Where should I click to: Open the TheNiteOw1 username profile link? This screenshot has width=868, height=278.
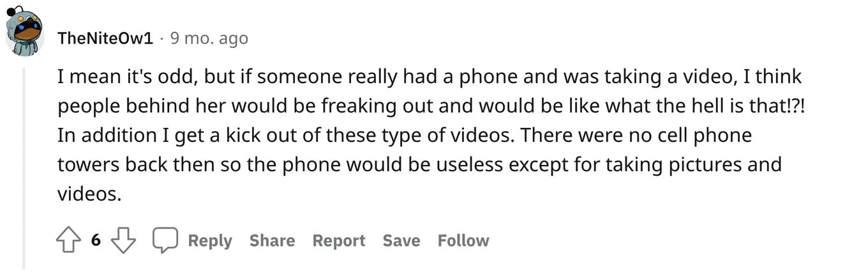pyautogui.click(x=105, y=38)
